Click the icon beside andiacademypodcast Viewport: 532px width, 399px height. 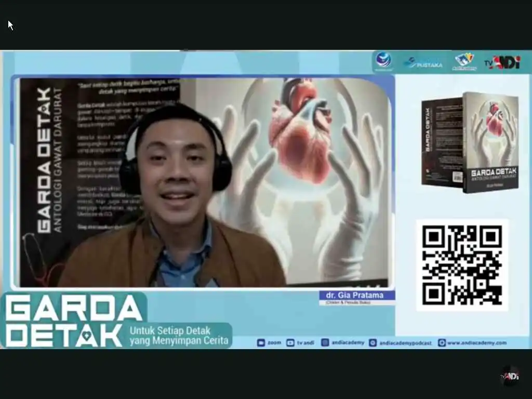pyautogui.click(x=373, y=343)
